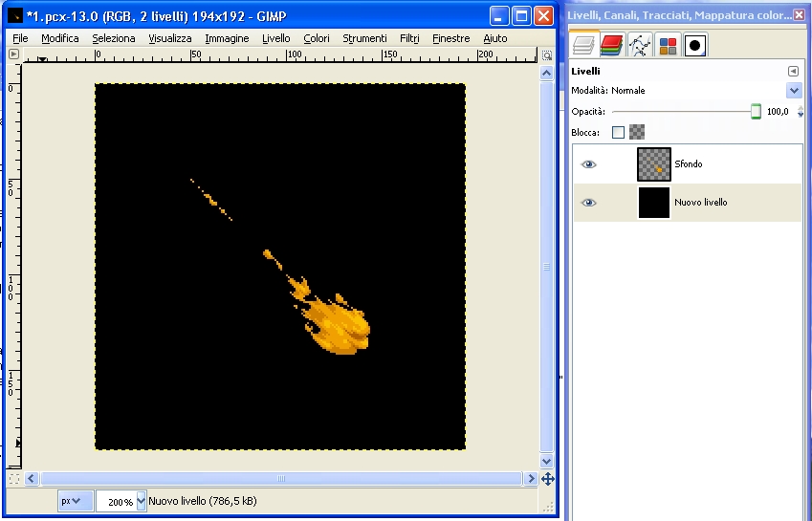Click the image menu arrow at ruler corner
This screenshot has width=812, height=521.
tap(14, 54)
